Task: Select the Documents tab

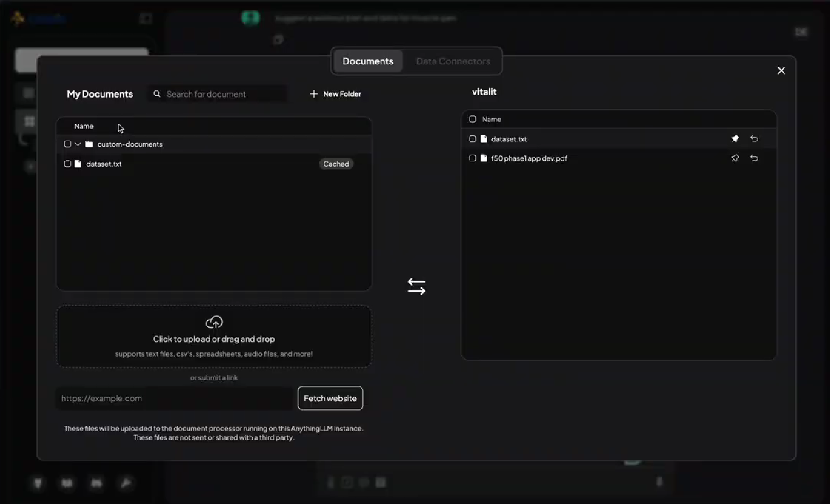Action: [x=368, y=61]
